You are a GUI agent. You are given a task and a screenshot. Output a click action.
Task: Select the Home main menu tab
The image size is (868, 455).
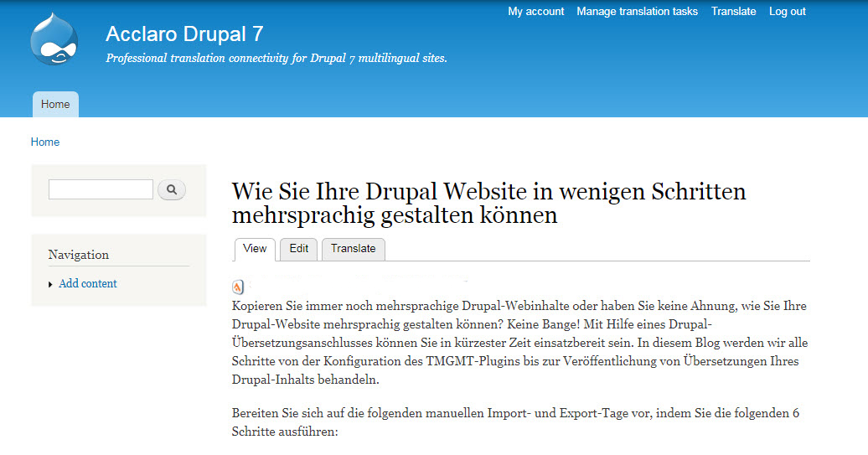pyautogui.click(x=55, y=104)
